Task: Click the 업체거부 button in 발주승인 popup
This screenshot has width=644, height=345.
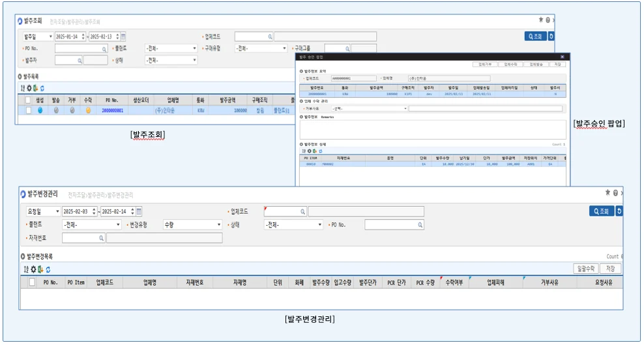Action: [485, 65]
